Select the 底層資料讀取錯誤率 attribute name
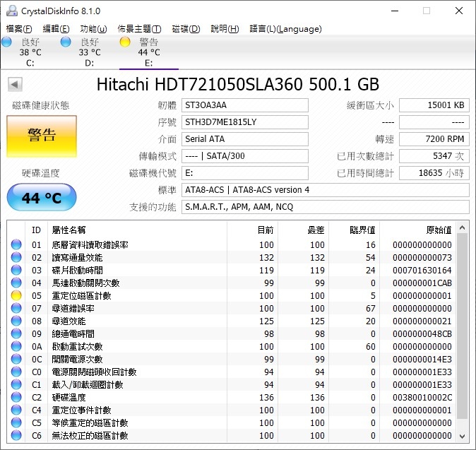The height and width of the screenshot is (450, 476). click(90, 244)
